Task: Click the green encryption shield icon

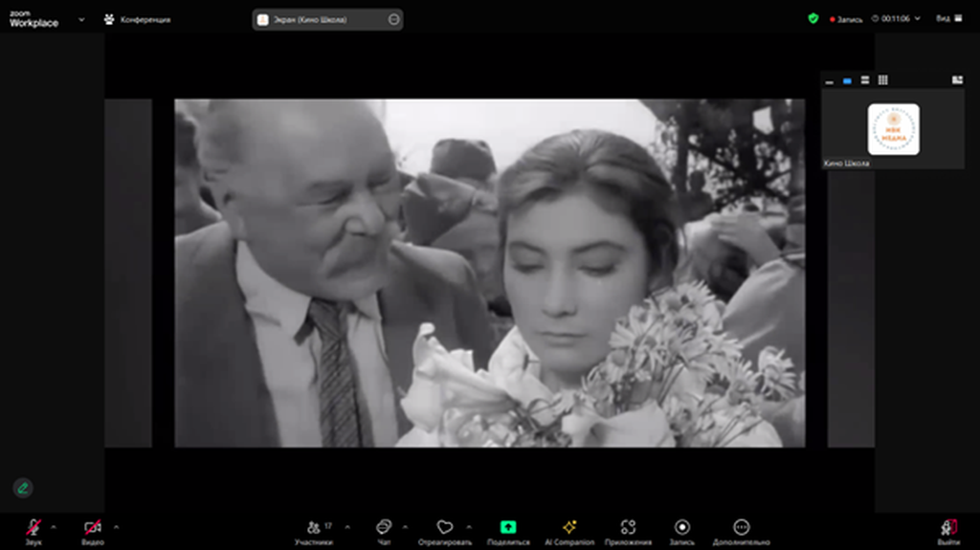Action: coord(813,18)
